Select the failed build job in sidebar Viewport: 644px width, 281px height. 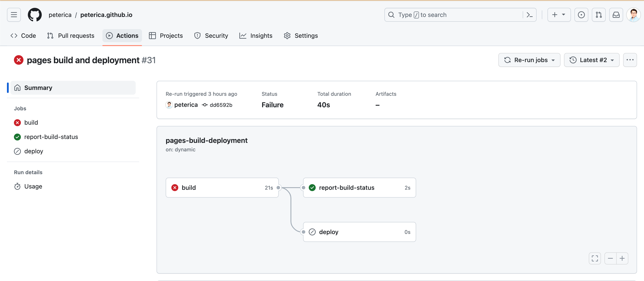pyautogui.click(x=31, y=123)
